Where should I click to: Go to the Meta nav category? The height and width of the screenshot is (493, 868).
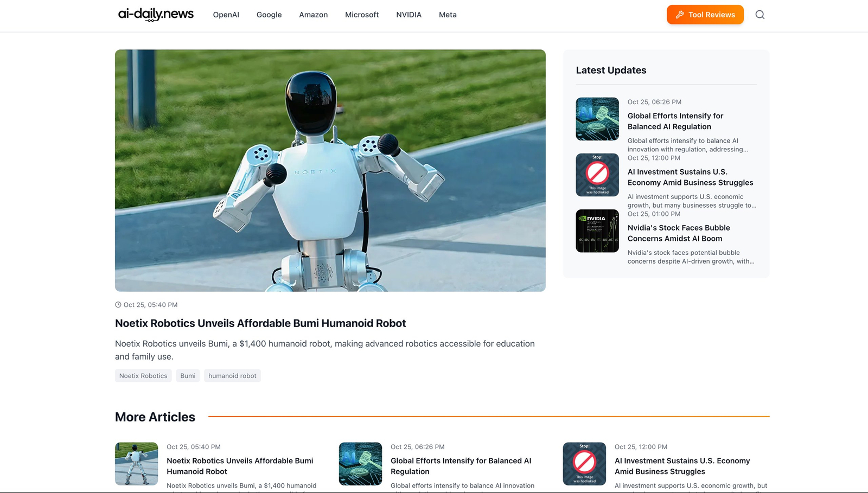448,15
